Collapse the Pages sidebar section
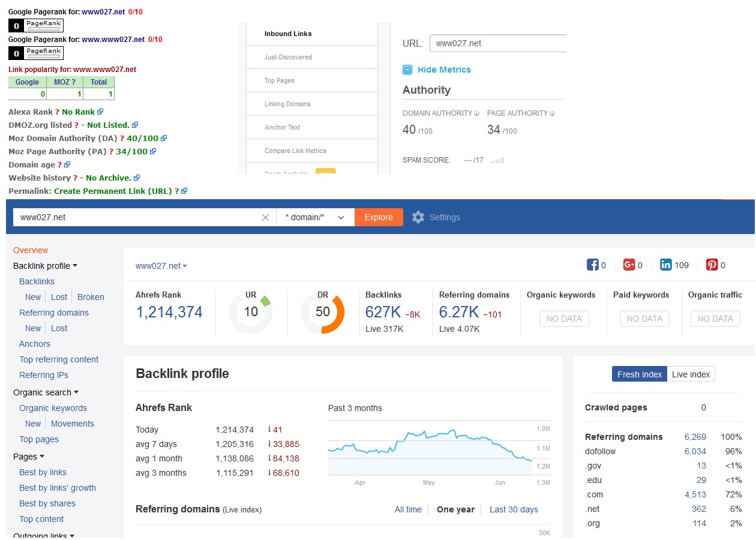The width and height of the screenshot is (756, 540). tap(29, 457)
